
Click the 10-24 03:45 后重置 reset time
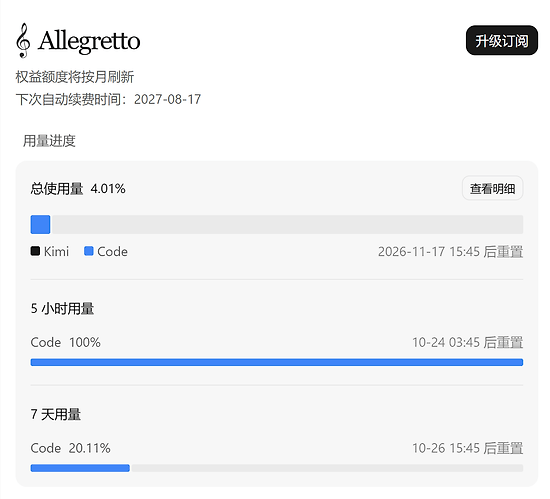(x=467, y=343)
